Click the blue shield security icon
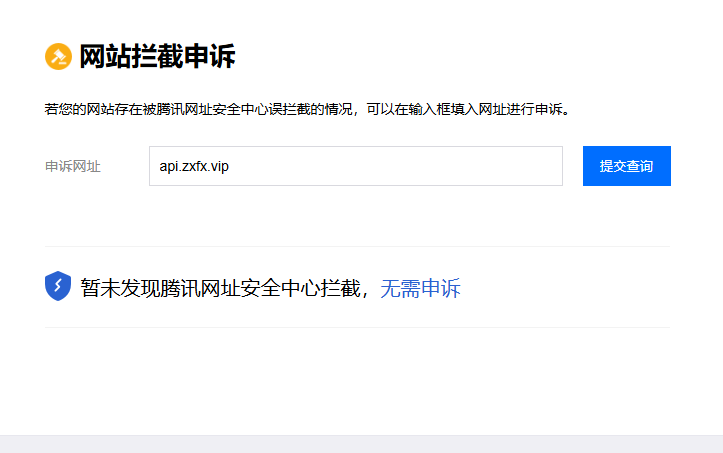Screen dimensions: 723x453 (58, 286)
